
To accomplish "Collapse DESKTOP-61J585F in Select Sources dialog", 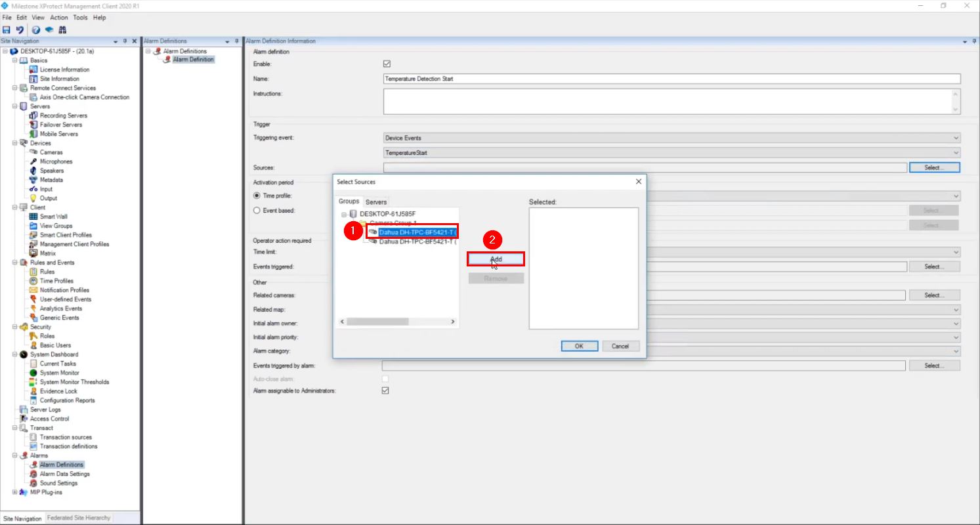I will (343, 214).
